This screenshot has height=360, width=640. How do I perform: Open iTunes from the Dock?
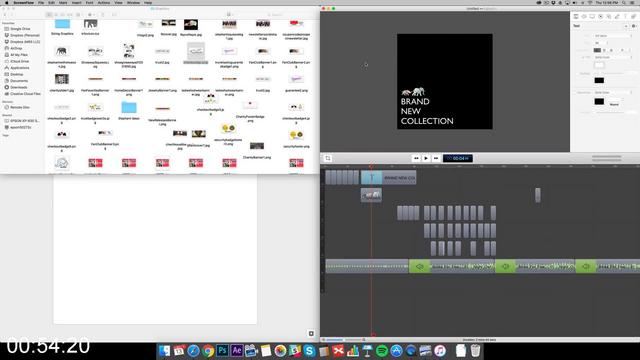point(440,351)
